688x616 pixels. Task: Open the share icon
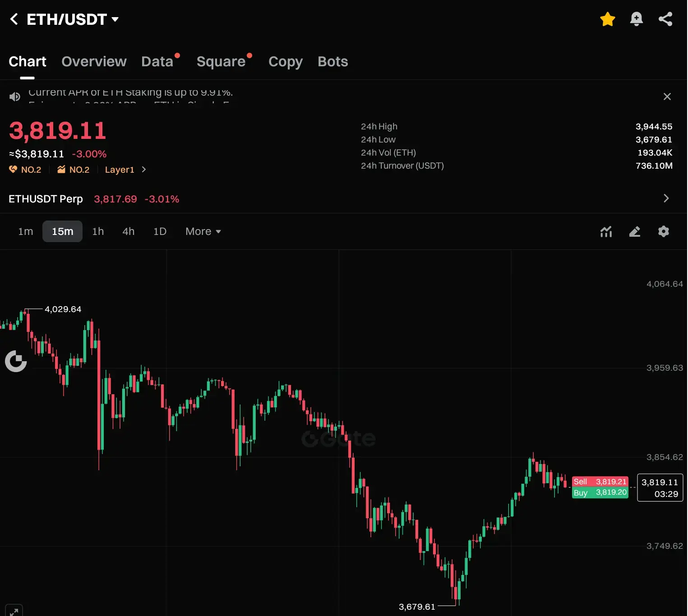(x=665, y=19)
